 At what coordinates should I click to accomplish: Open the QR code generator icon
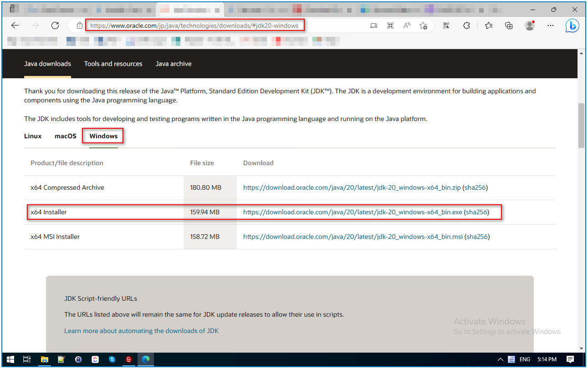(446, 25)
